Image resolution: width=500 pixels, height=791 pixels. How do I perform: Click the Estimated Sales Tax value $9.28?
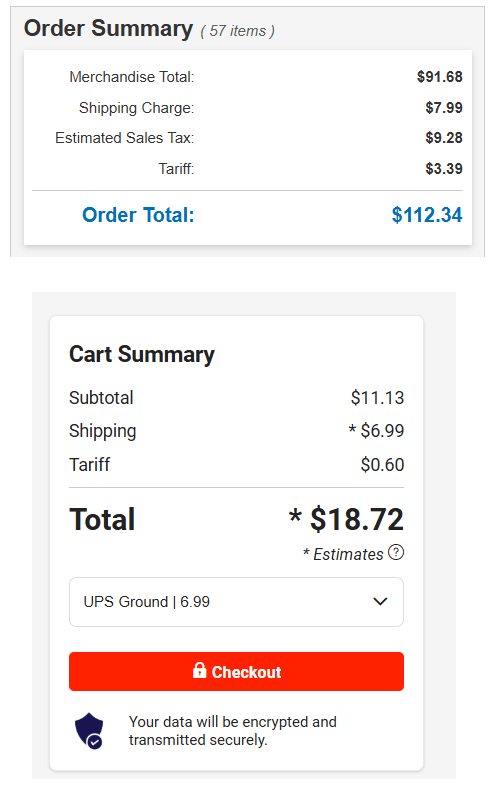click(x=444, y=138)
